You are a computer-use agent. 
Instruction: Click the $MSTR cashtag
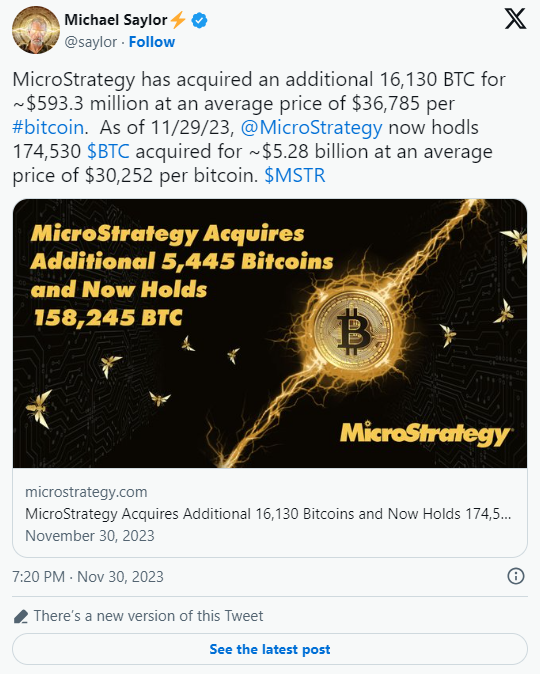point(295,176)
